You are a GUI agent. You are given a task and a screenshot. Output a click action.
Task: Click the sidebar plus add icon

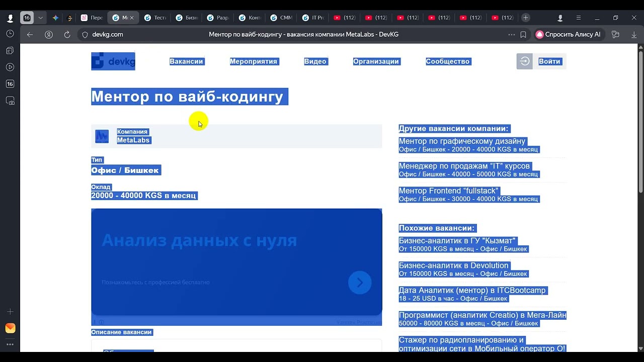(x=10, y=312)
